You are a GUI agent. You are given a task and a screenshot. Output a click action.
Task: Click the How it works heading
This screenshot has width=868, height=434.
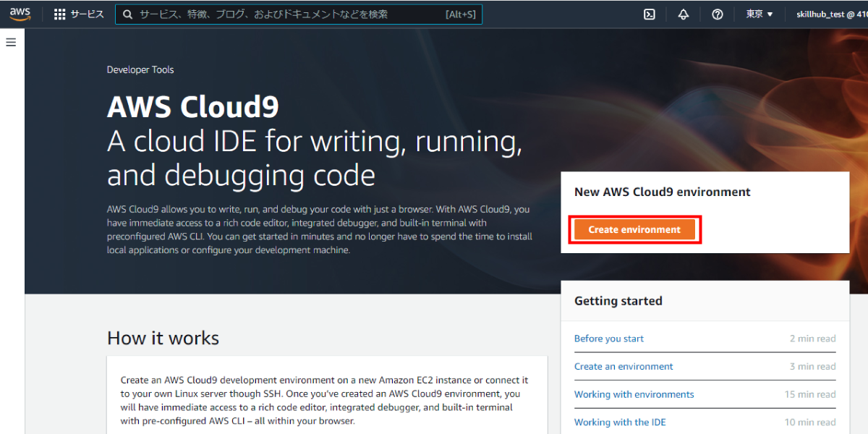coord(163,338)
